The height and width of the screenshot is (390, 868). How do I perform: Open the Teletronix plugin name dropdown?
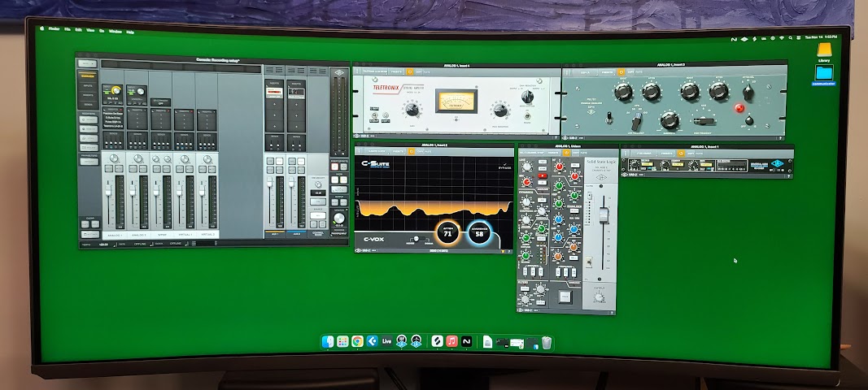375,71
